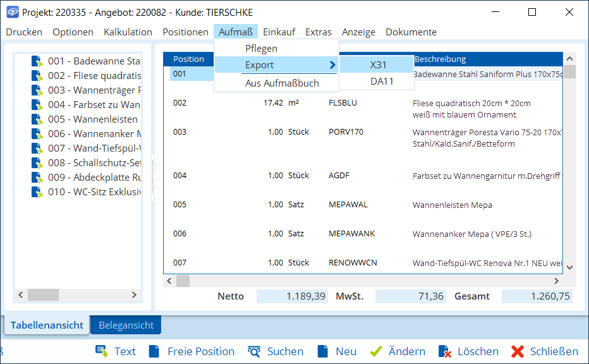
Task: Open the Kalkulation menu
Action: (x=128, y=32)
